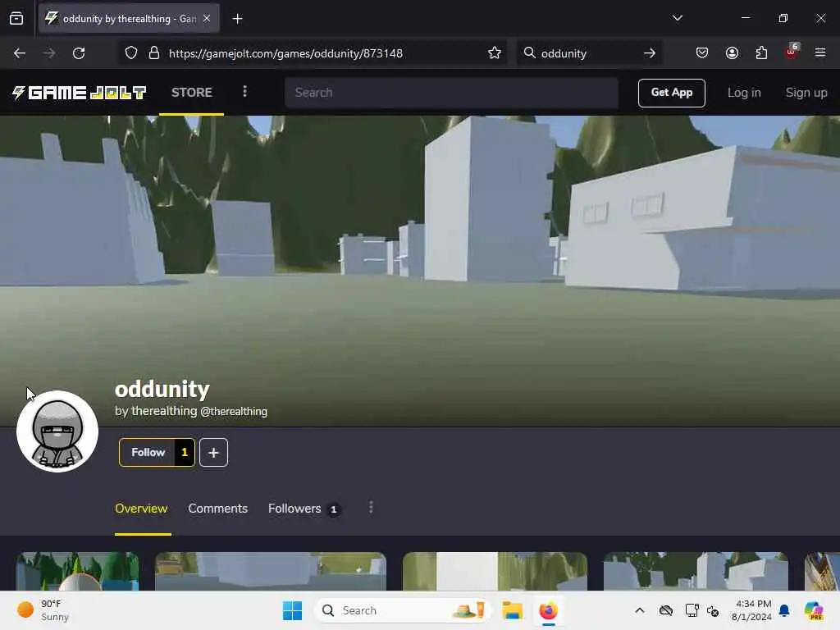Open the Windows Start menu
The width and height of the screenshot is (840, 630).
click(292, 610)
